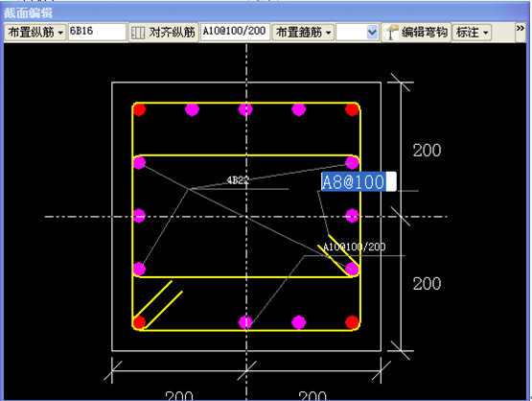This screenshot has height=401, width=532.
Task: Open the 布置箍筋 dropdown
Action: 303,33
